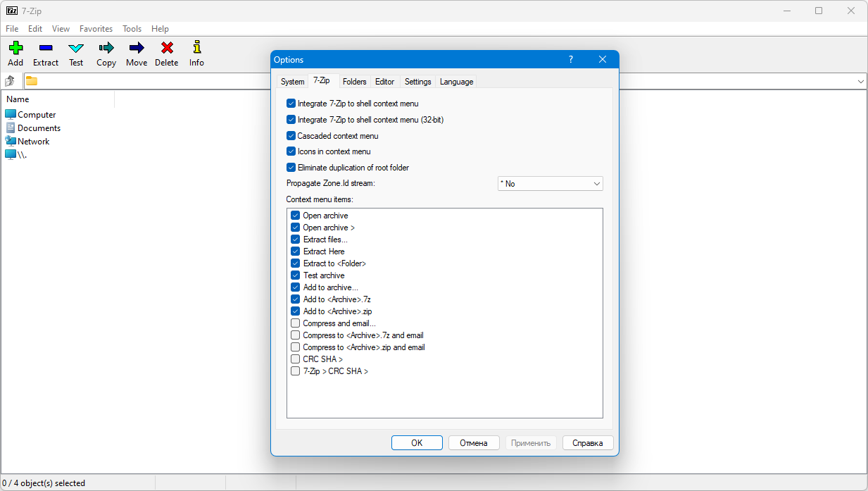The width and height of the screenshot is (868, 491).
Task: Click the Отмена (Cancel) button
Action: click(474, 443)
